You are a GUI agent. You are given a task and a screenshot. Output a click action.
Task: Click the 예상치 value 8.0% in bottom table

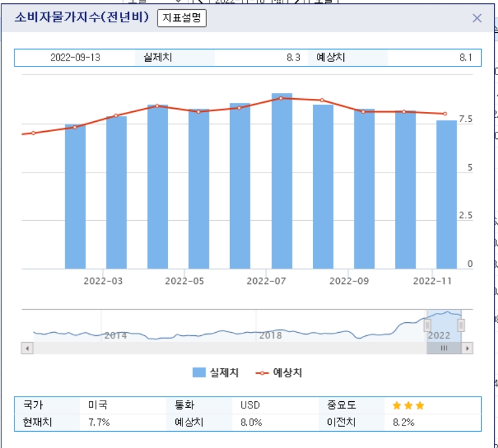click(x=251, y=422)
